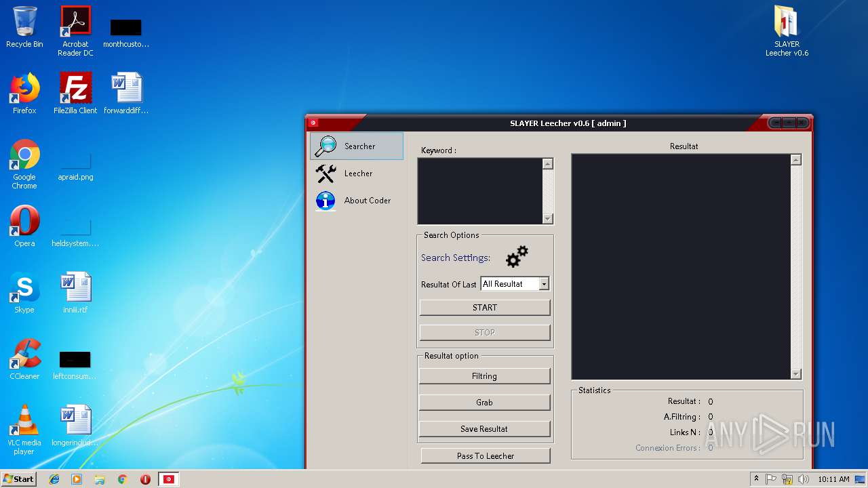Viewport: 868px width, 488px height.
Task: Click inside the Keyword text box
Action: [x=480, y=191]
